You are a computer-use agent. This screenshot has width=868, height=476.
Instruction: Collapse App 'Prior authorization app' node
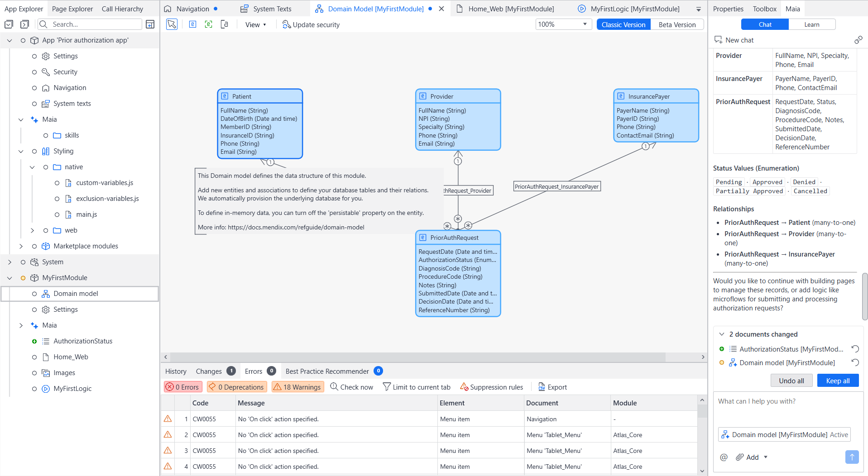coord(10,40)
